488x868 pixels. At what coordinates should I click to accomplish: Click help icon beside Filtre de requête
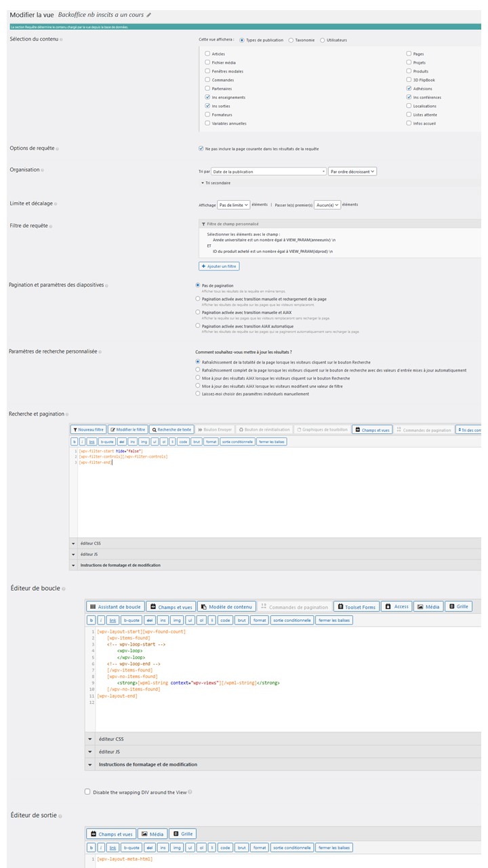point(52,226)
